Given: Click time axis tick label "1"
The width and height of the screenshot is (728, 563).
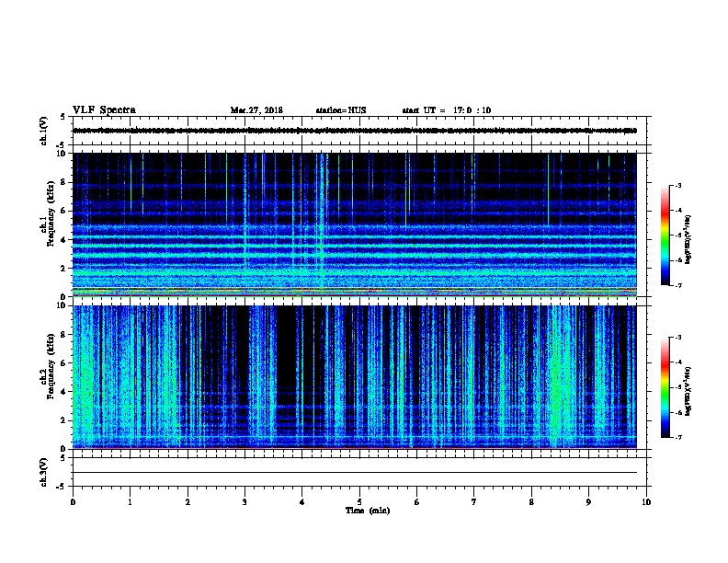Looking at the screenshot, I should [131, 502].
